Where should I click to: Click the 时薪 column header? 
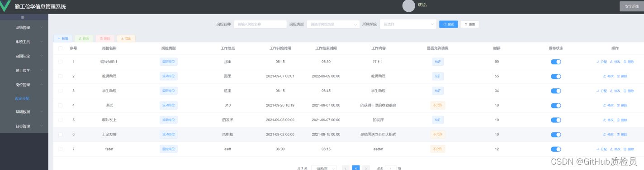point(497,48)
